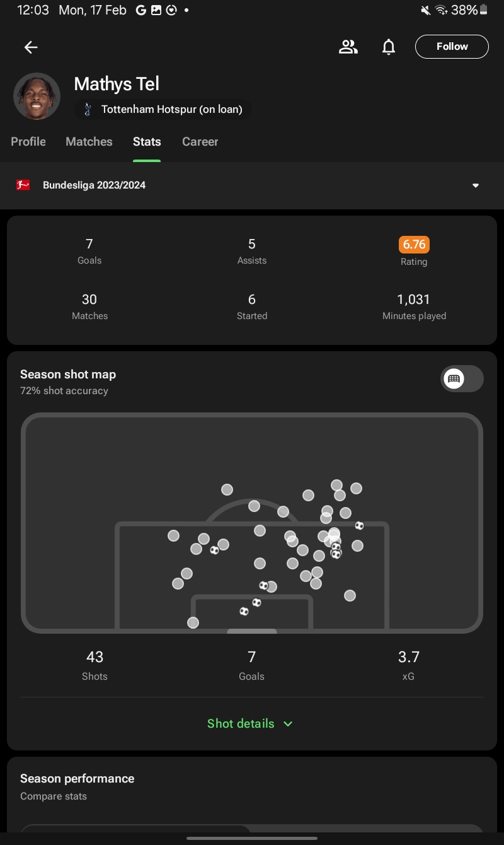Tap the muted sound status icon
504x845 pixels.
(426, 10)
